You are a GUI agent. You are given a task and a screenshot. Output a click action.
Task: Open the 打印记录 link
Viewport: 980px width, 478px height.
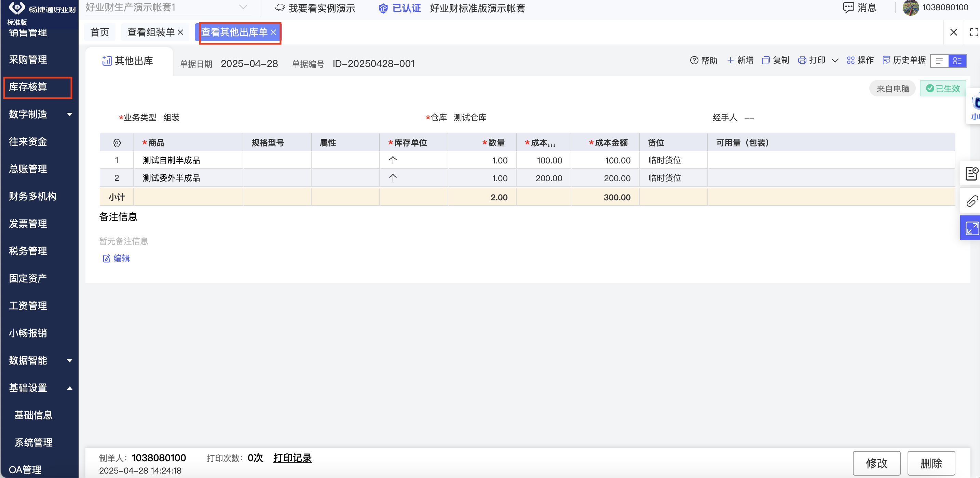pyautogui.click(x=292, y=458)
